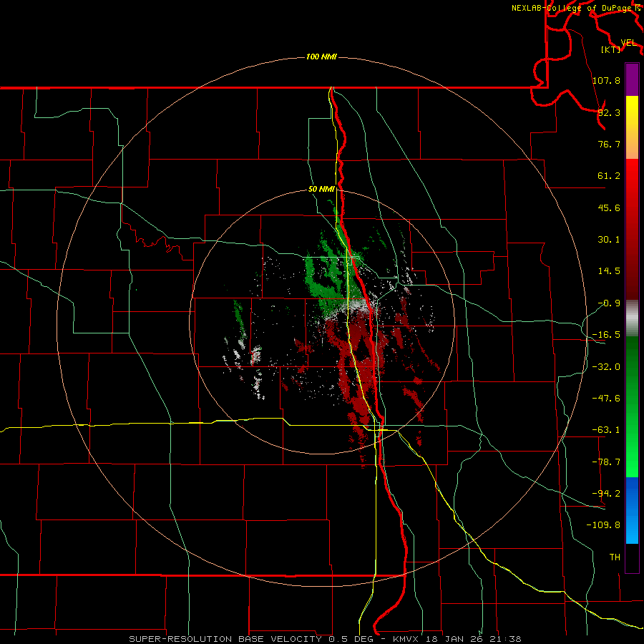Image resolution: width=644 pixels, height=644 pixels.
Task: Click the 30.1 velocity scale value
Action: coord(609,240)
